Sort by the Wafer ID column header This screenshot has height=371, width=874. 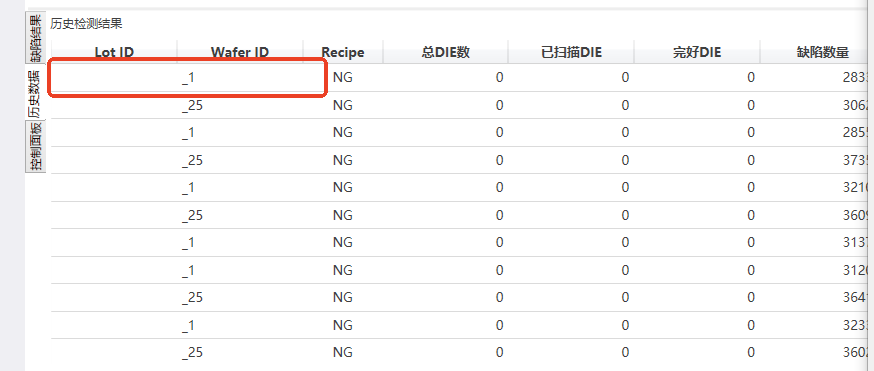pos(240,52)
